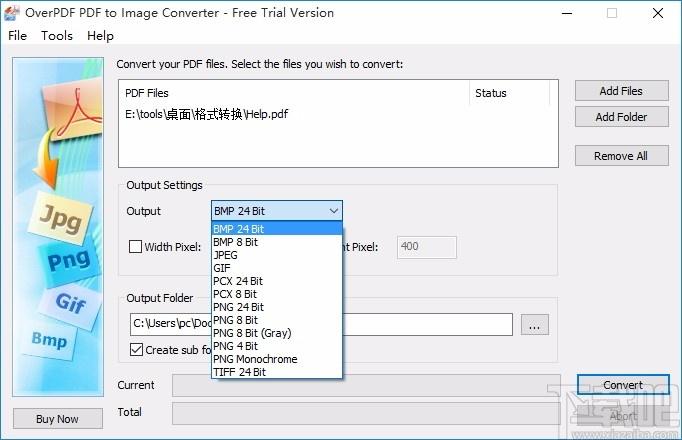Select PCX 8 Bit option
The width and height of the screenshot is (682, 440).
coord(277,294)
